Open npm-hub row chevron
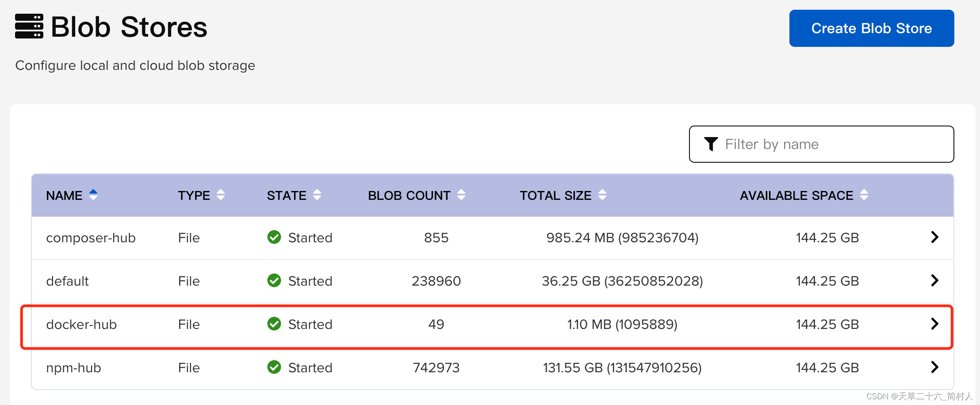Viewport: 980px width, 405px height. pos(934,367)
